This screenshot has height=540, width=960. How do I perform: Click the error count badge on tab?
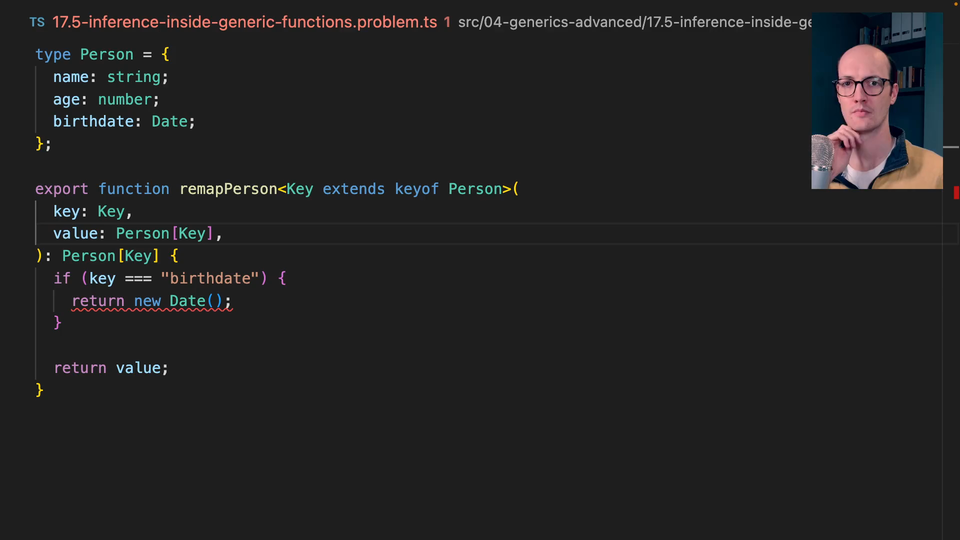446,21
